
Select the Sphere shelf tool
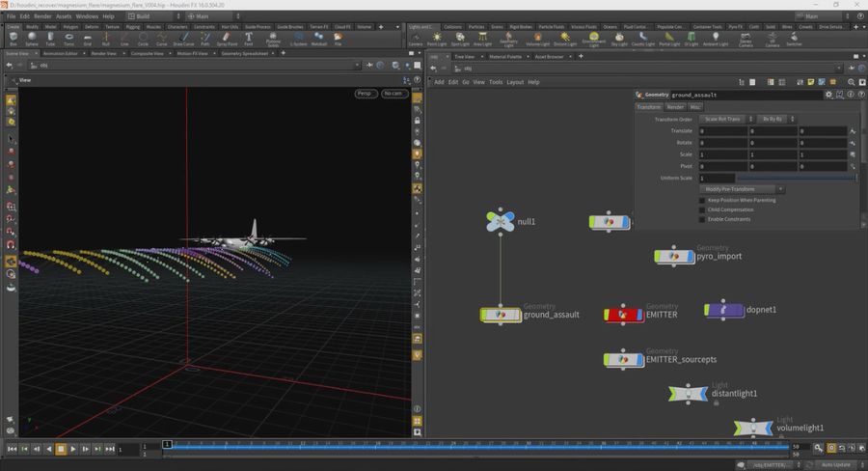(x=31, y=39)
